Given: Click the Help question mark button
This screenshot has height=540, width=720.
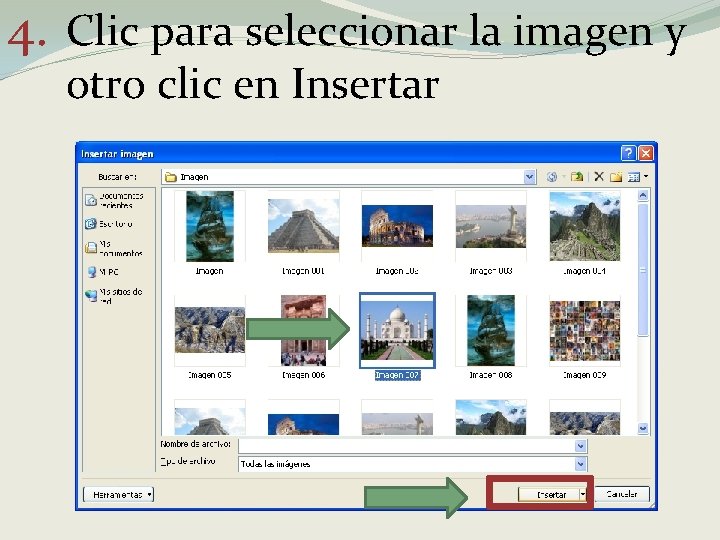Looking at the screenshot, I should point(628,153).
